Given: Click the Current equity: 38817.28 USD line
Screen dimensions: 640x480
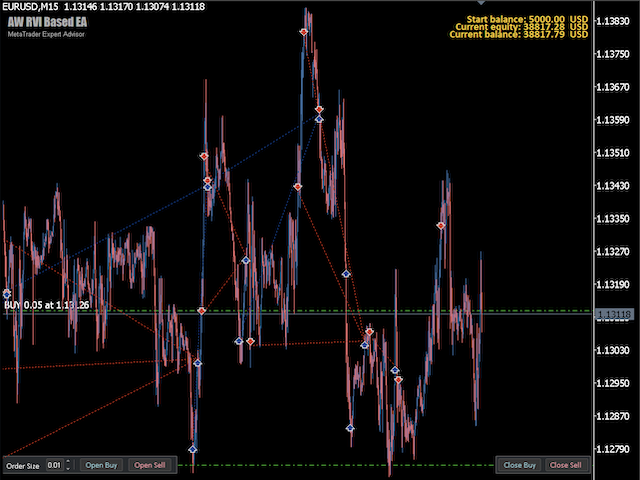Looking at the screenshot, I should (522, 27).
